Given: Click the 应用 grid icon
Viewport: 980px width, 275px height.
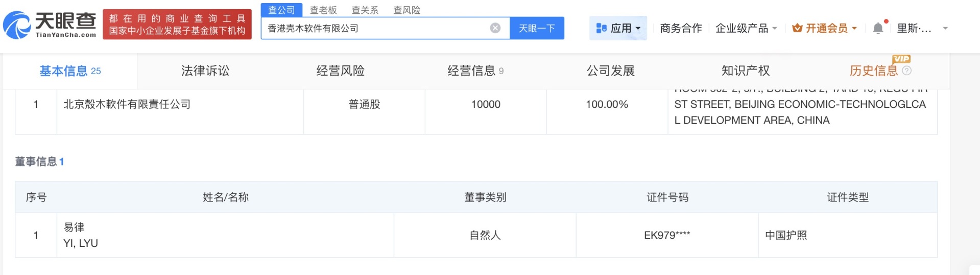Looking at the screenshot, I should click(x=601, y=28).
